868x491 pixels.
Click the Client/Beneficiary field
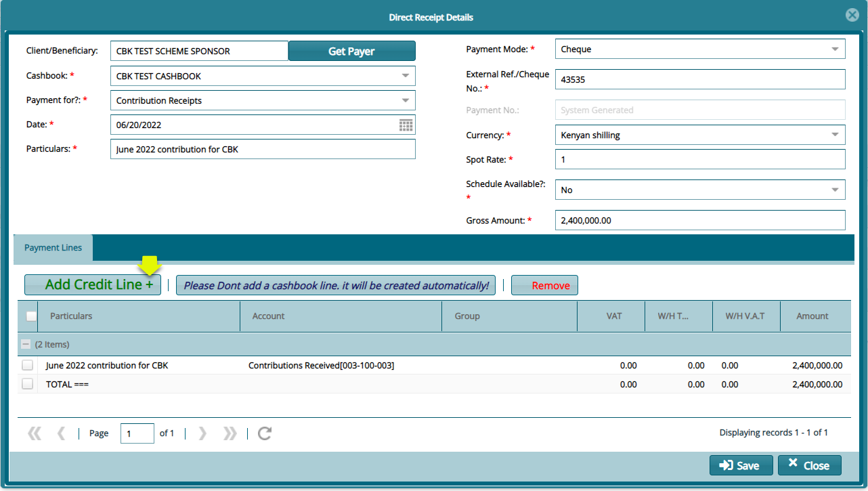(x=199, y=51)
